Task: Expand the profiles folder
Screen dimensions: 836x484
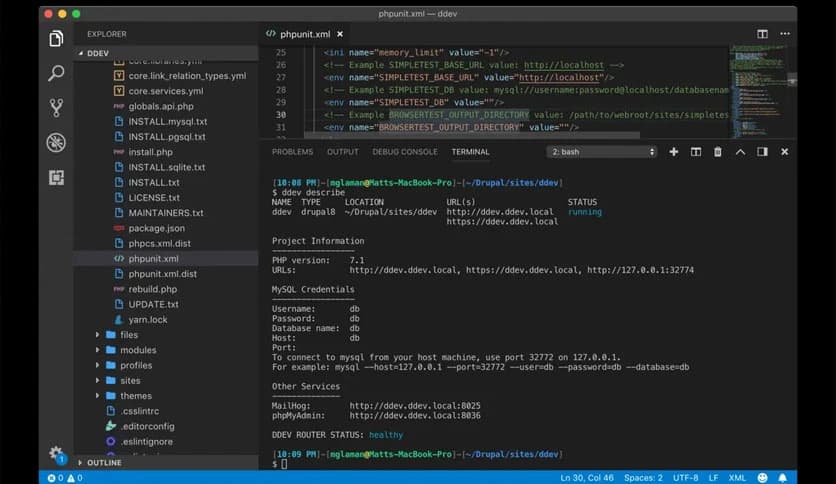Action: (136, 366)
